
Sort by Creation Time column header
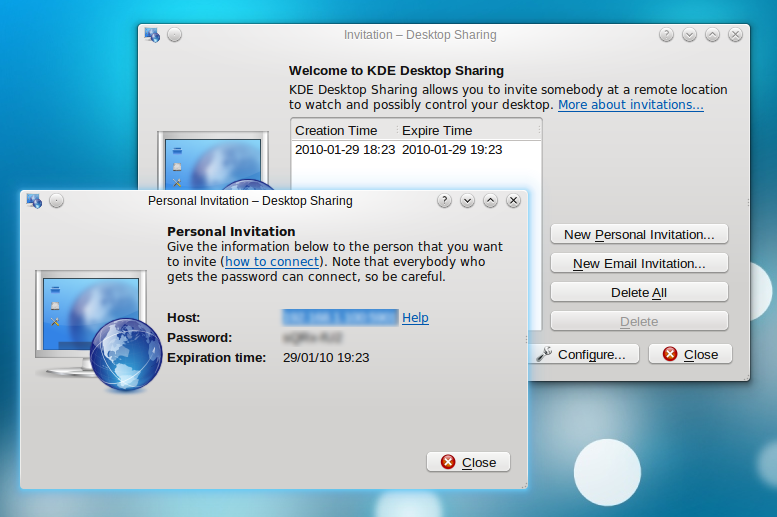[337, 131]
